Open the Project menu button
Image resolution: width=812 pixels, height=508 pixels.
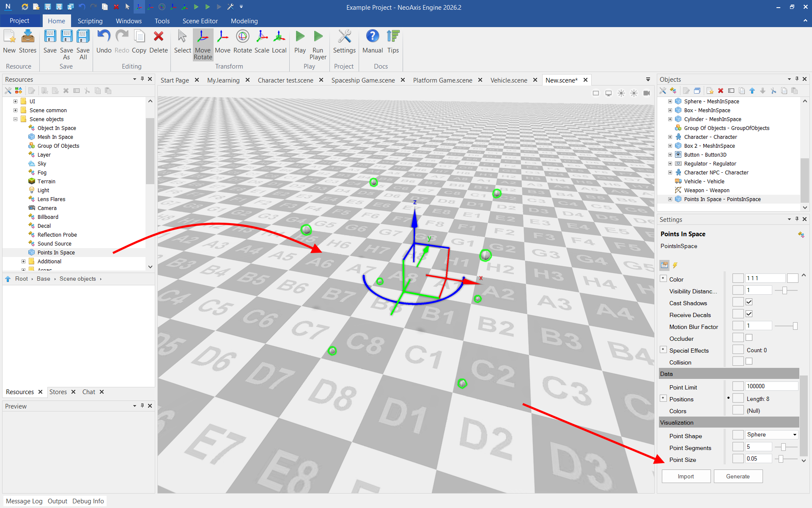(19, 21)
